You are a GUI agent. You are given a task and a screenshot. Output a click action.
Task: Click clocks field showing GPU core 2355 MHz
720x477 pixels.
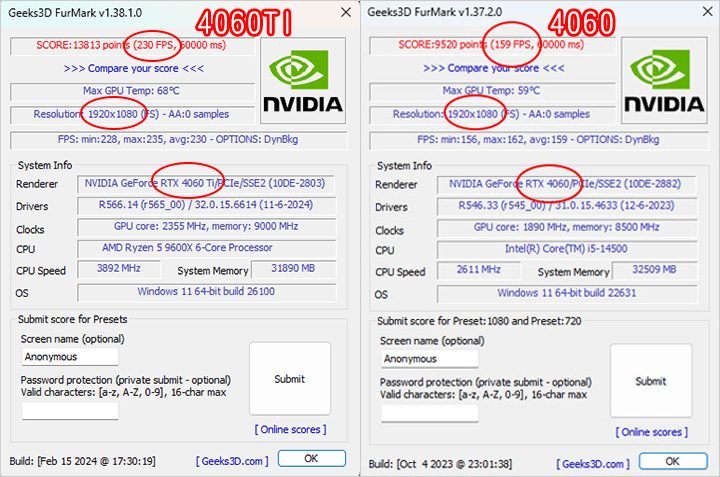tap(207, 227)
